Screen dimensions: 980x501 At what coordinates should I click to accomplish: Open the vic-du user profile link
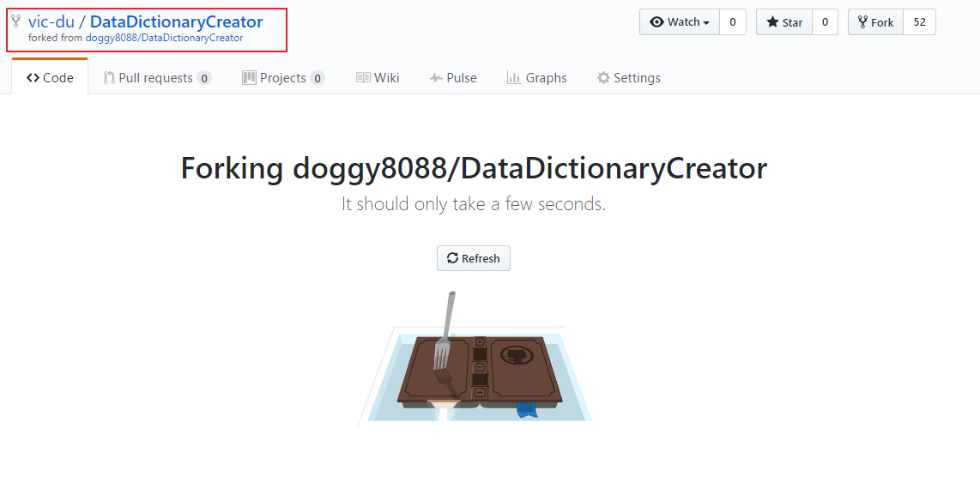tap(51, 21)
